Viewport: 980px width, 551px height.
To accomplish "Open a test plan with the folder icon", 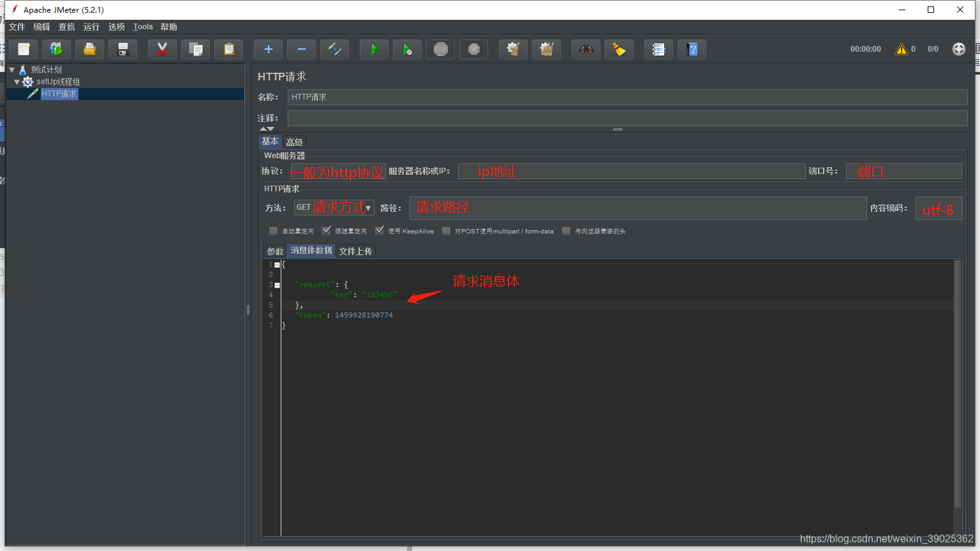I will point(90,49).
